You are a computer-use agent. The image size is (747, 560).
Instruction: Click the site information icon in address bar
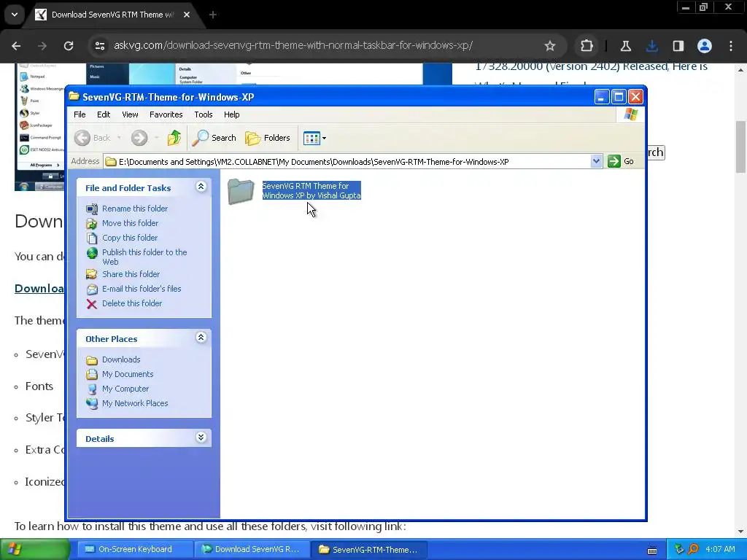tap(100, 46)
